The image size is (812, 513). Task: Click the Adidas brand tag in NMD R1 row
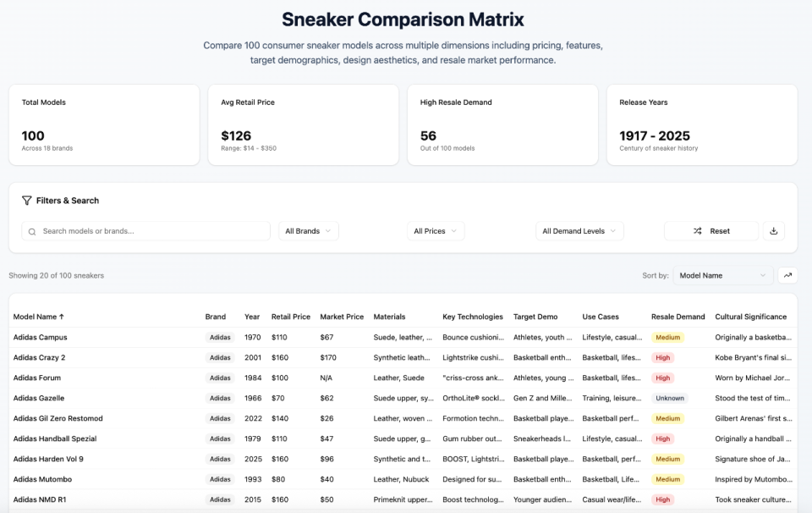(220, 499)
